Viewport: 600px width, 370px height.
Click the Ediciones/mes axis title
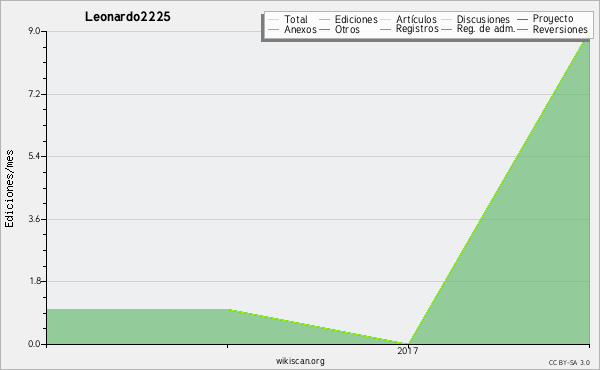pyautogui.click(x=9, y=189)
